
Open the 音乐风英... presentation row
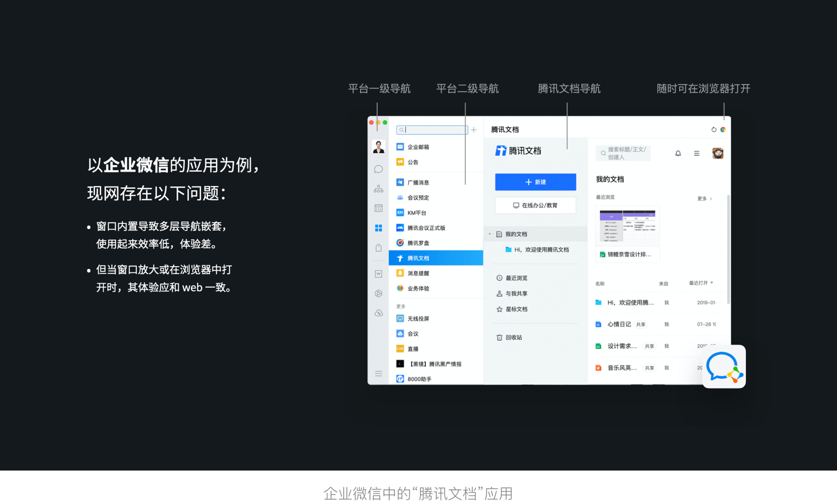(x=649, y=368)
